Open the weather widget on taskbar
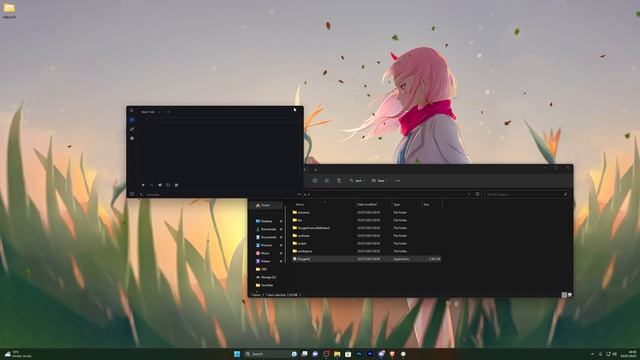640x360 pixels. (18, 354)
